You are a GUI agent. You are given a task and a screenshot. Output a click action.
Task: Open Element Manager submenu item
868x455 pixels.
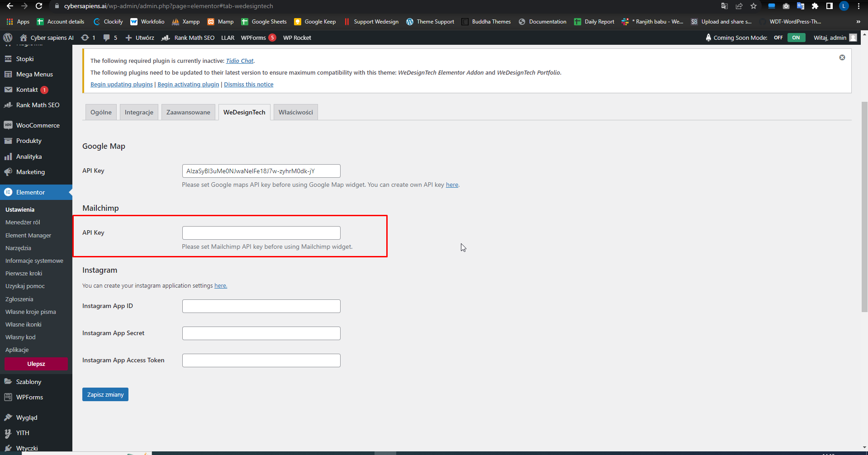coord(28,235)
